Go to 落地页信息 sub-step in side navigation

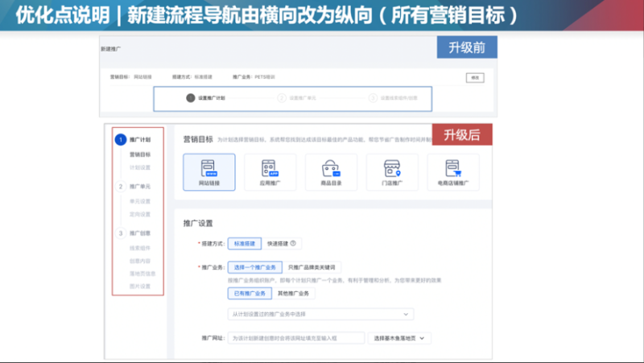click(x=142, y=274)
